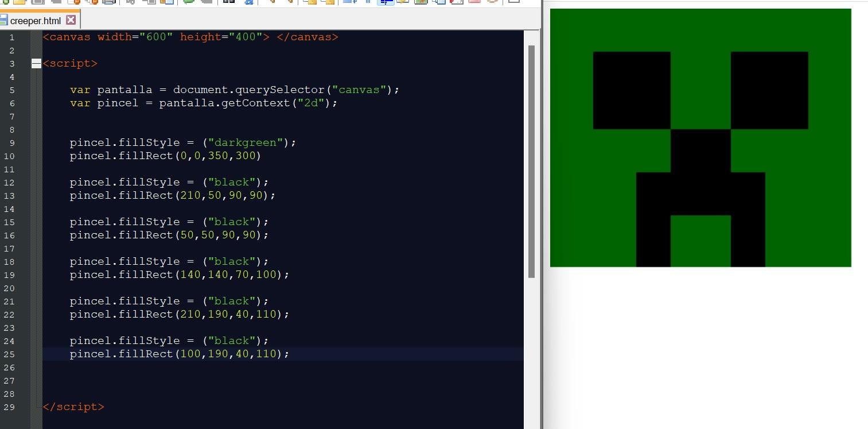Click the opening <script> tag
868x429 pixels.
pos(71,63)
